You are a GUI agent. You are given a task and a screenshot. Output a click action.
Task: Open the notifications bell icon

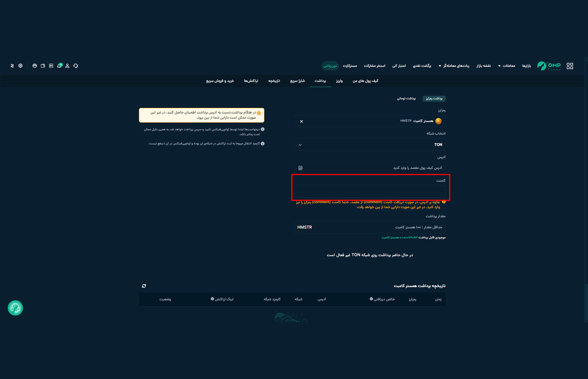(x=59, y=66)
